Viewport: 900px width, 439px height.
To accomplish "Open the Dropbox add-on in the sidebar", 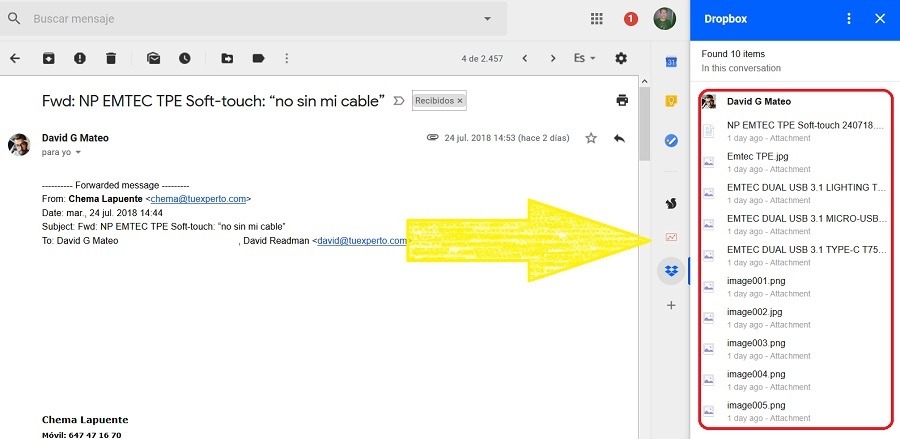I will click(x=672, y=271).
